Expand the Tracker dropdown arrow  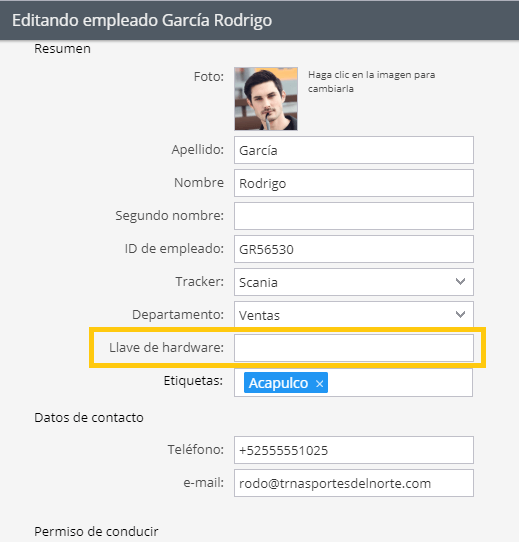click(460, 282)
